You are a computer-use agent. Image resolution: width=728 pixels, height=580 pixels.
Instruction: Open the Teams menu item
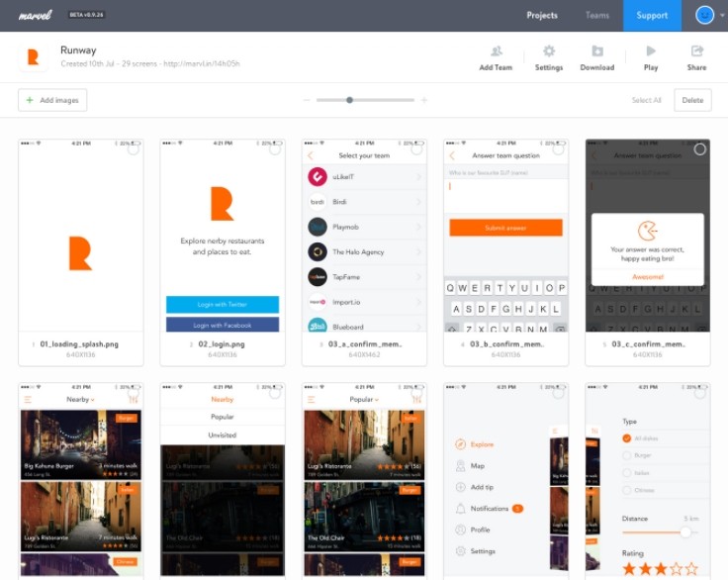click(597, 15)
